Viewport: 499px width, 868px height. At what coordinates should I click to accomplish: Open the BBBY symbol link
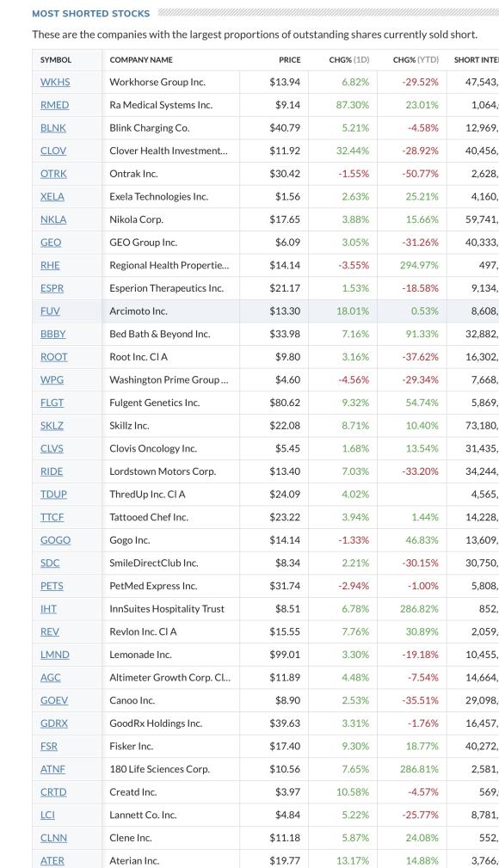(x=53, y=334)
